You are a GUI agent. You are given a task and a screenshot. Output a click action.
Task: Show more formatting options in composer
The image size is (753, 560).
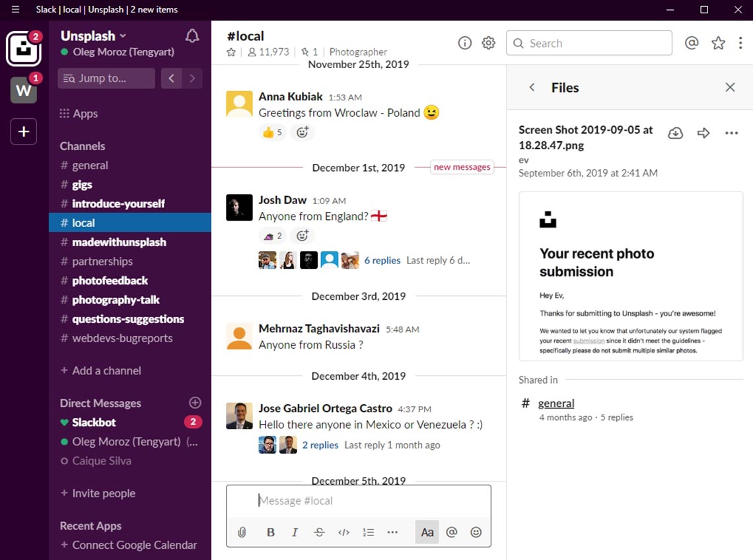click(x=392, y=532)
